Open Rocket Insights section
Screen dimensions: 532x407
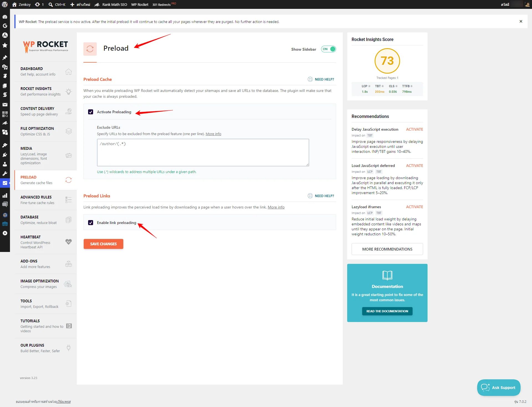[x=46, y=91]
